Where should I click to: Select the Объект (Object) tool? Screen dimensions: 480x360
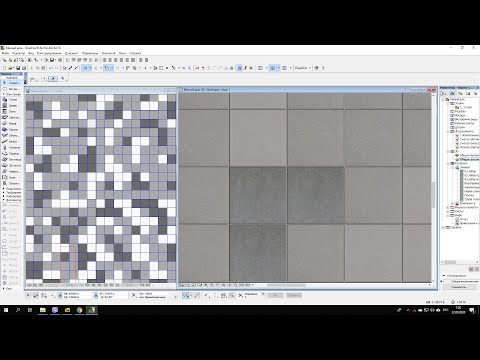tap(11, 183)
